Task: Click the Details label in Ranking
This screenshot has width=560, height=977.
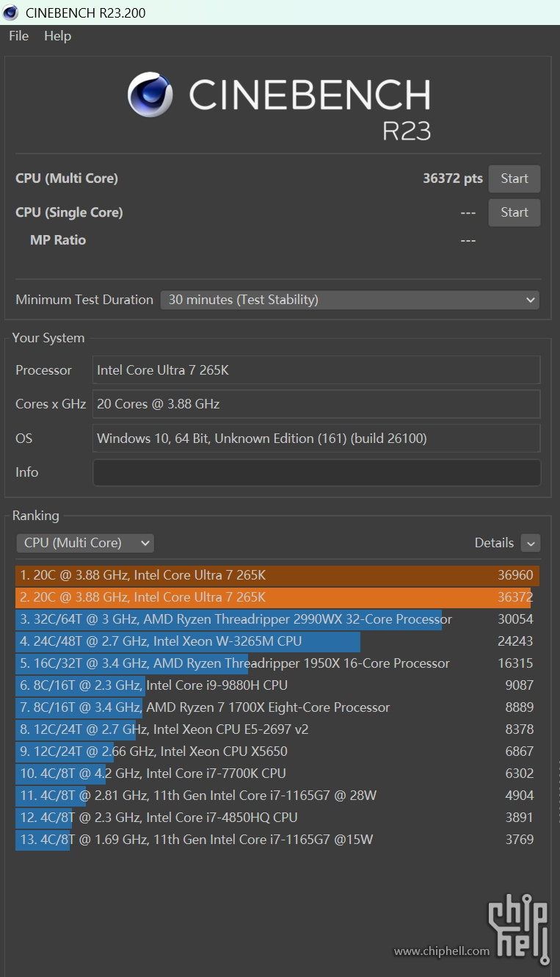Action: pyautogui.click(x=494, y=543)
